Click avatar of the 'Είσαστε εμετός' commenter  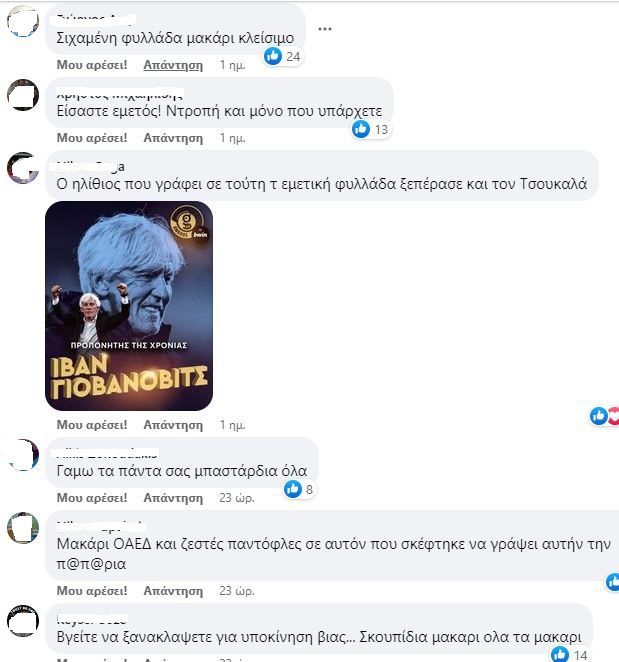23,95
